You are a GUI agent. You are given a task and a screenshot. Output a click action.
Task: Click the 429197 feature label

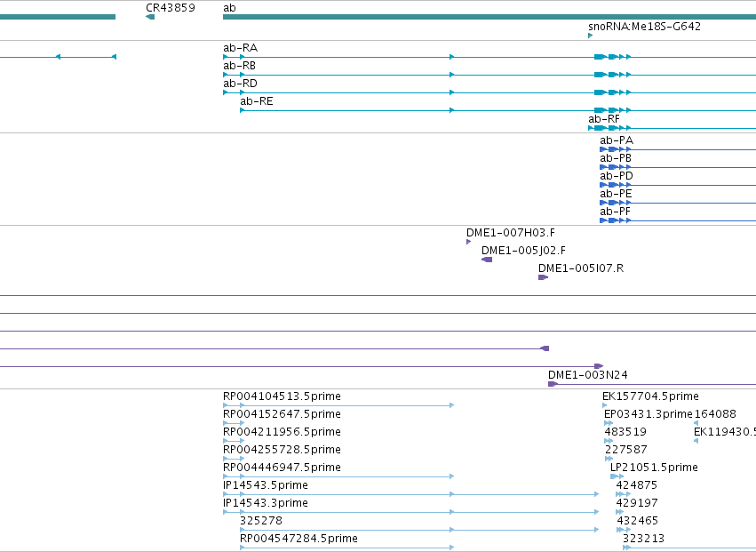pos(636,503)
